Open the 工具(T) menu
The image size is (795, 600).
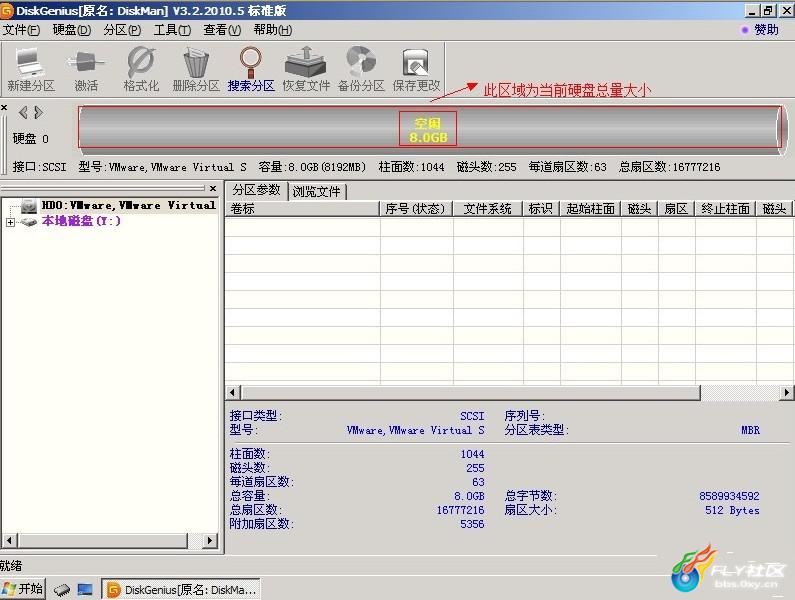(x=172, y=30)
